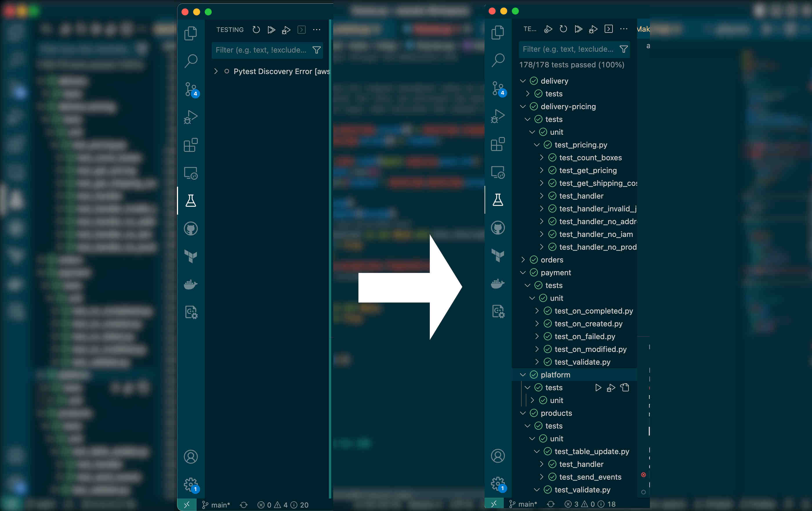Open the GitHub extension view in the sidebar
The height and width of the screenshot is (511, 812).
(x=191, y=228)
